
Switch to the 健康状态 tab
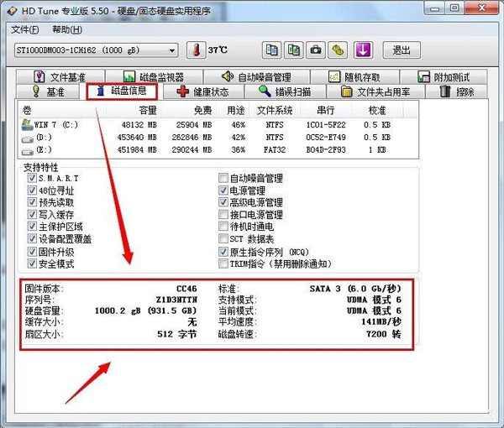pos(203,91)
